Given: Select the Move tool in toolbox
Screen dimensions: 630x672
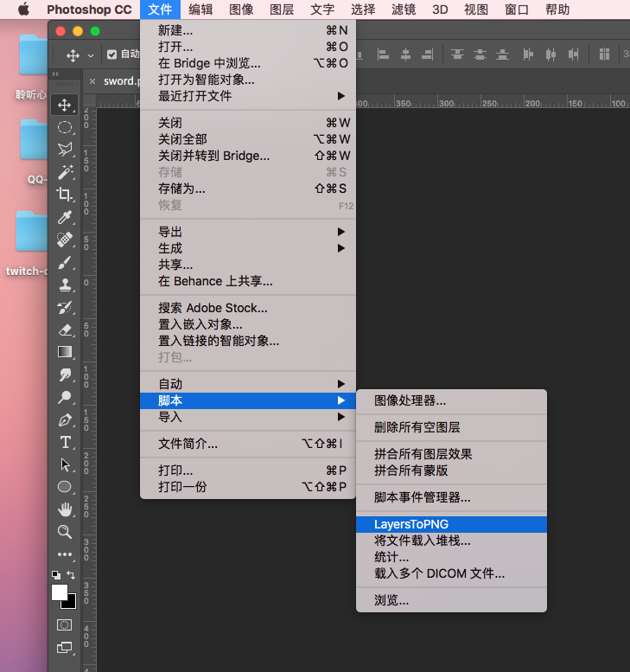Looking at the screenshot, I should pyautogui.click(x=65, y=105).
